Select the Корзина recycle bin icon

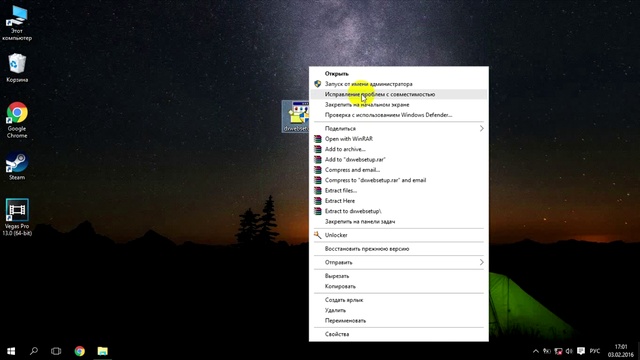pyautogui.click(x=17, y=68)
